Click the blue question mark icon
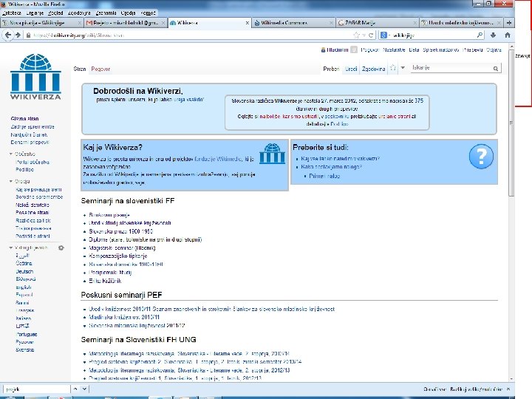The image size is (532, 399). pyautogui.click(x=481, y=156)
